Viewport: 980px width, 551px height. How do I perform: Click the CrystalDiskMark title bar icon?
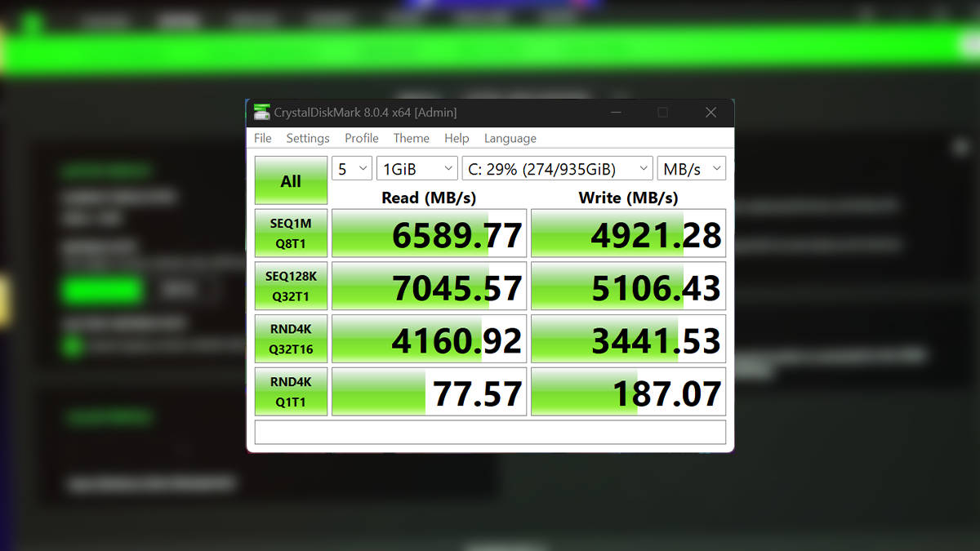click(261, 113)
